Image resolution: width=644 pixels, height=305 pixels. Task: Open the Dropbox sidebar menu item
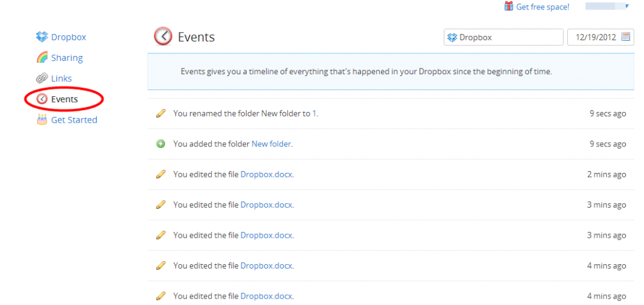pyautogui.click(x=69, y=37)
